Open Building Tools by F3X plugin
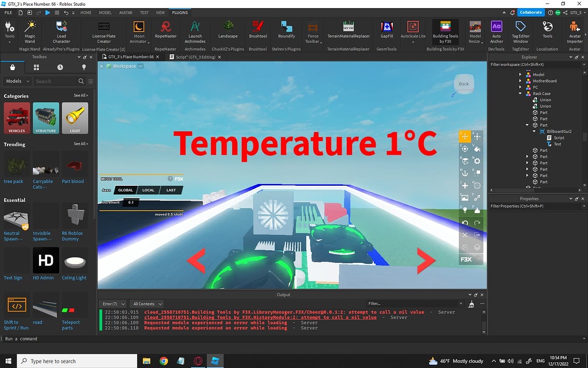Viewport: 588px width, 368px height. pos(445,32)
